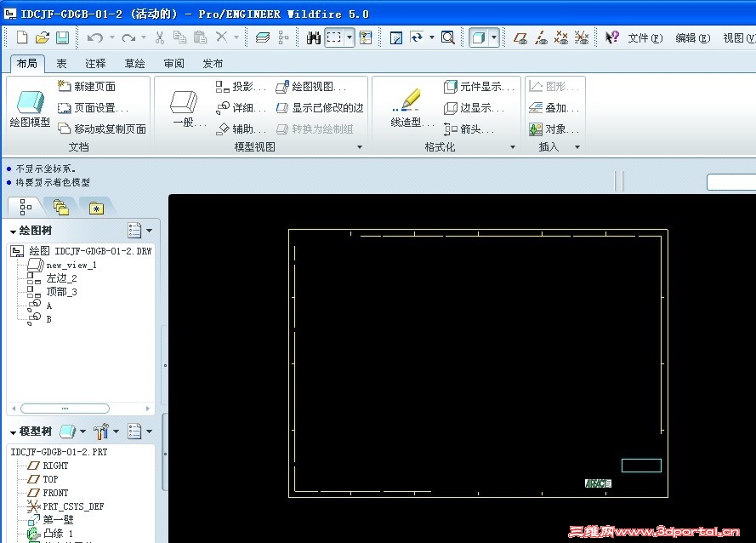Switch to the drawing tree navigator tab
756x543 pixels.
tap(26, 207)
